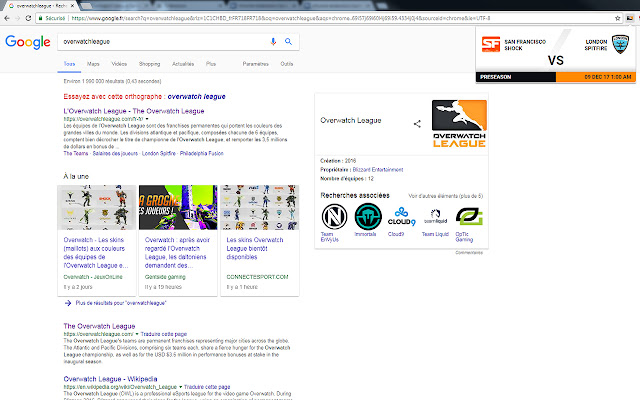Click the browser forward arrow
Screen dimensions: 640x400
pos(17,18)
